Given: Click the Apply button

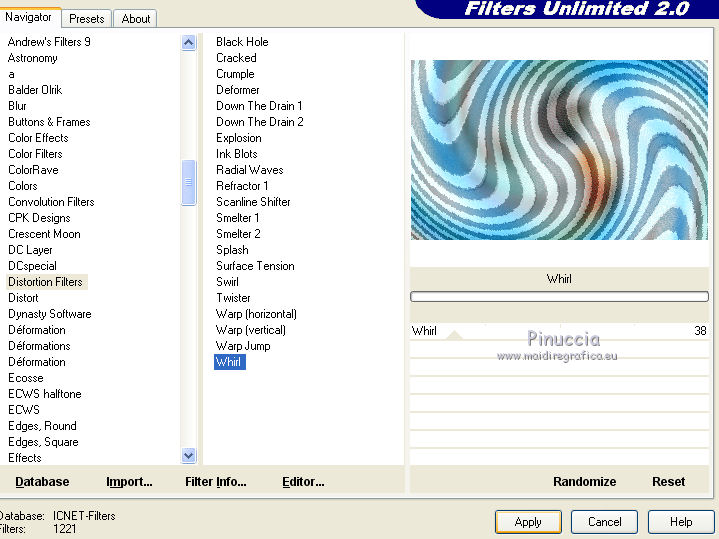Looking at the screenshot, I should pyautogui.click(x=528, y=522).
